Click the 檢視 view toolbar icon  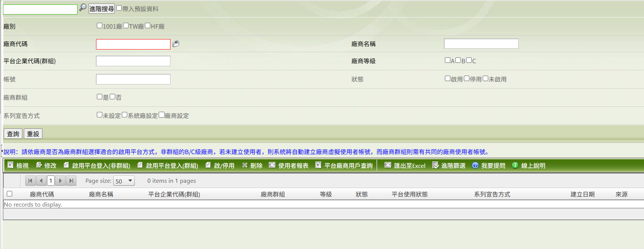coord(11,165)
